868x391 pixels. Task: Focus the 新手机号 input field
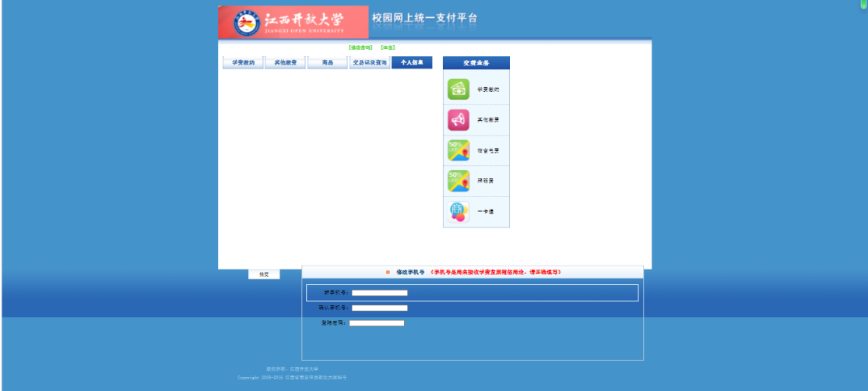[x=379, y=293]
